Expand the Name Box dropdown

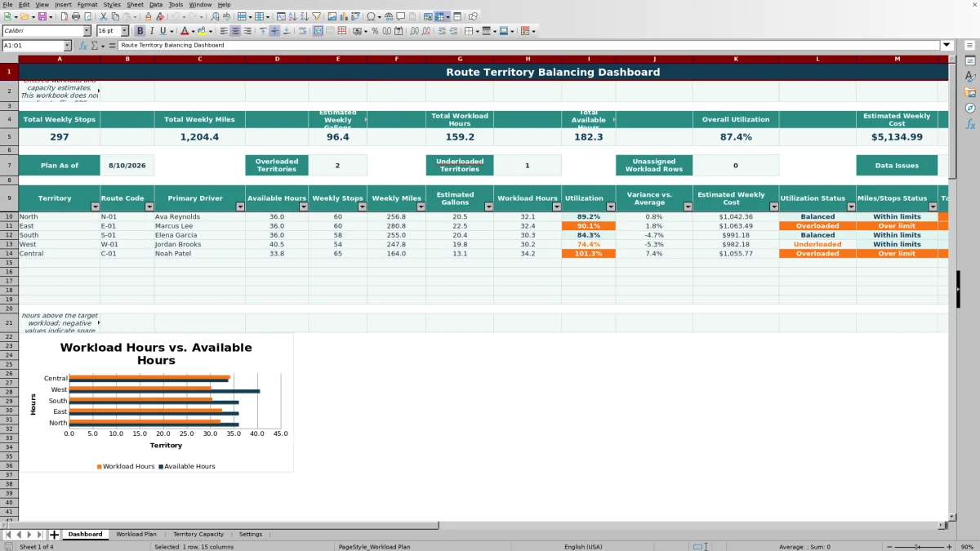click(x=67, y=46)
